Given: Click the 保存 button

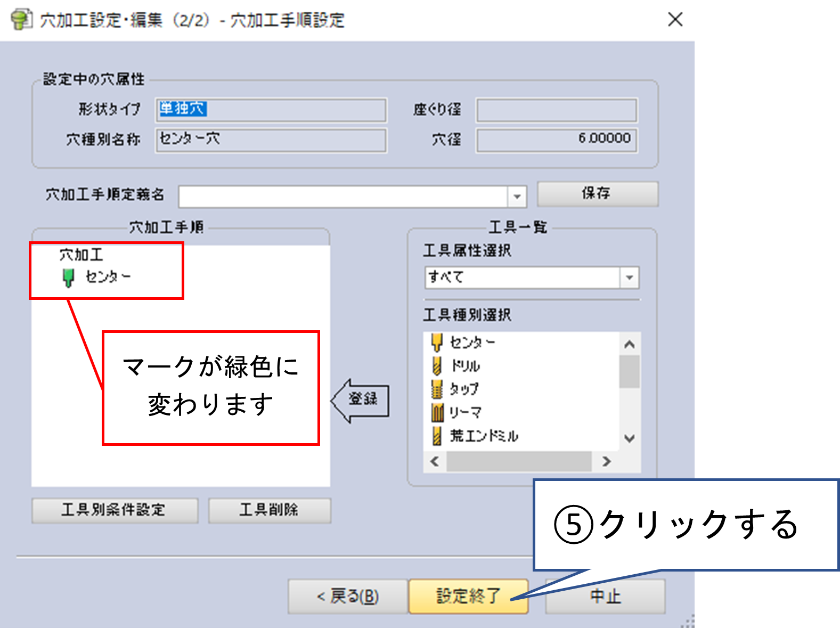Looking at the screenshot, I should [597, 193].
